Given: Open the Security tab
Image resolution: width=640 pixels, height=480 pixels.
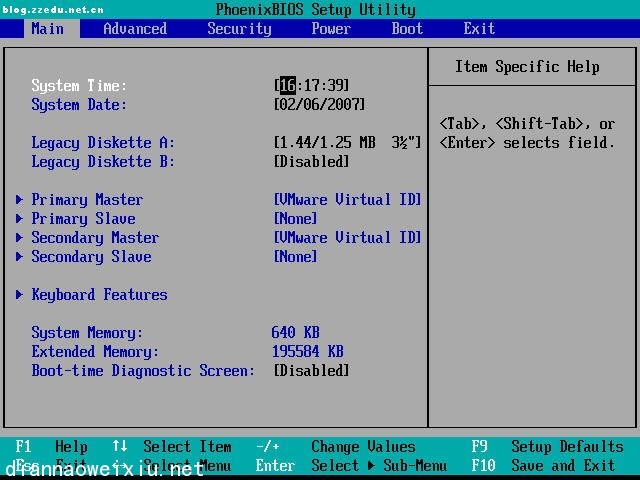Looking at the screenshot, I should (239, 29).
